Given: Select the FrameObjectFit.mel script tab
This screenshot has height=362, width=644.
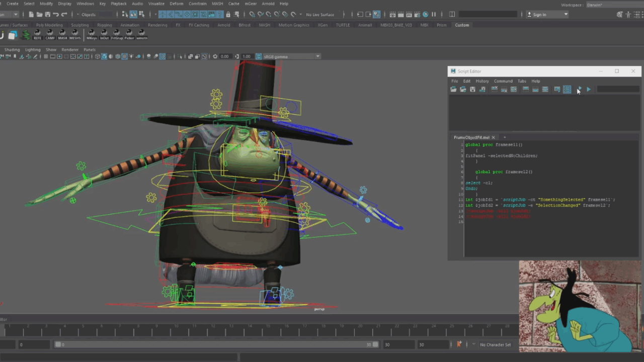Looking at the screenshot, I should point(471,137).
